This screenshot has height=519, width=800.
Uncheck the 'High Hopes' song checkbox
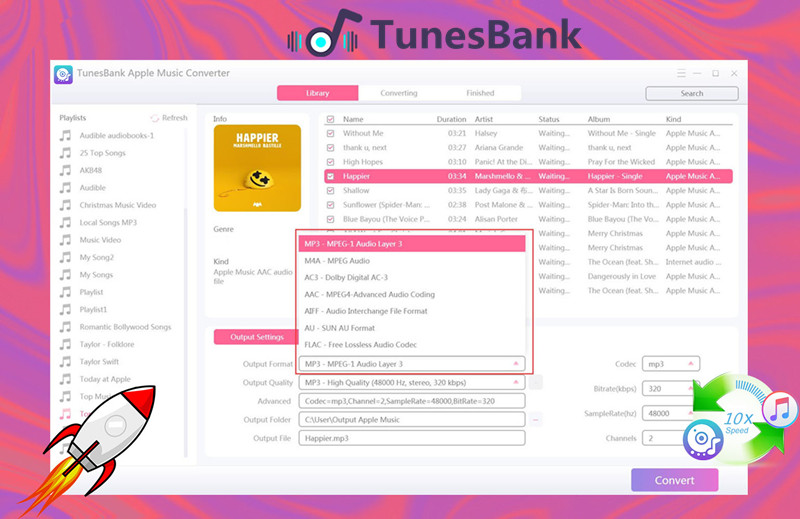click(331, 161)
